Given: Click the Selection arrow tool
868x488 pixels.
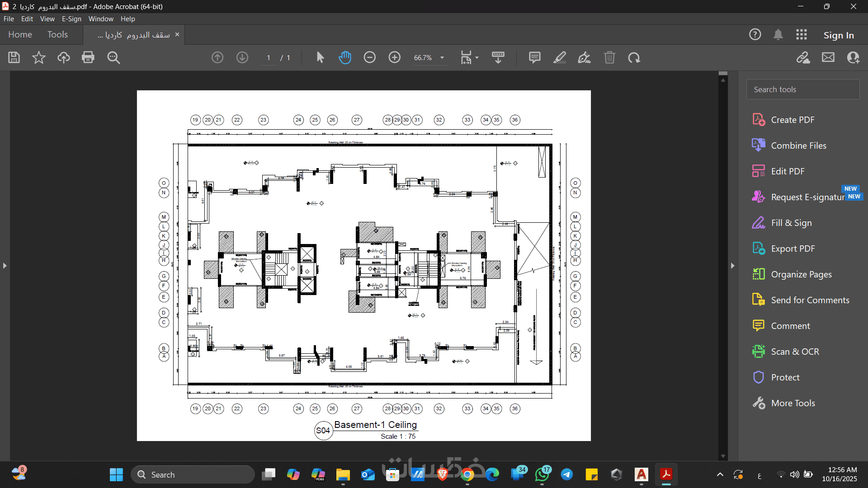Looking at the screenshot, I should coord(320,58).
